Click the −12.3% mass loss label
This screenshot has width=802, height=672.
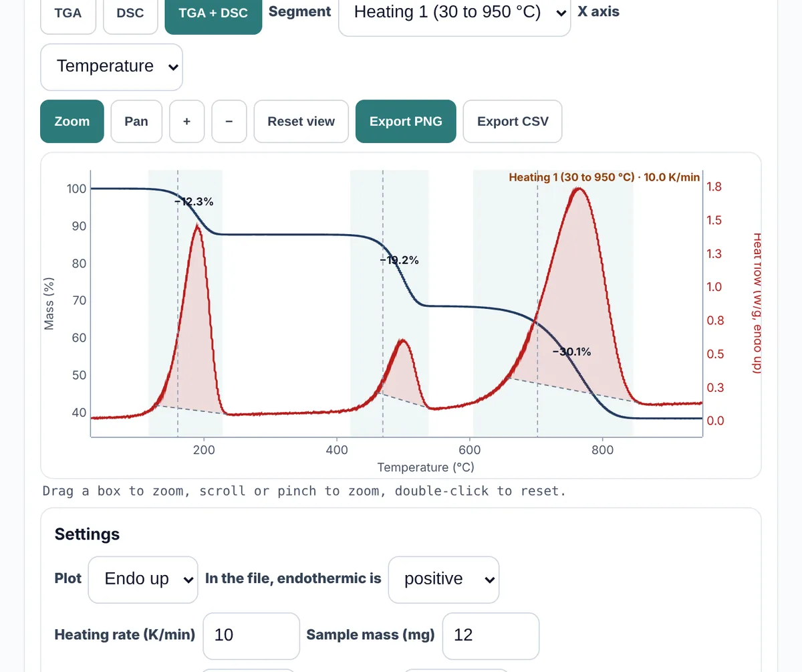[x=194, y=201]
